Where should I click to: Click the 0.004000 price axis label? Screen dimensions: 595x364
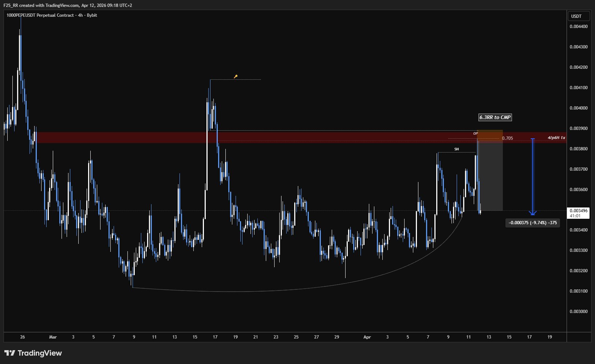click(x=579, y=108)
